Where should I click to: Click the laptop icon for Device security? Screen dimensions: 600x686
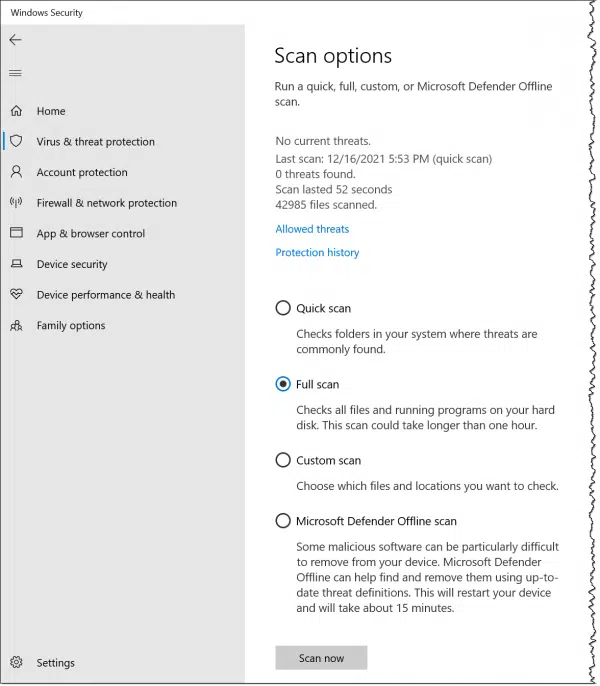pos(16,263)
